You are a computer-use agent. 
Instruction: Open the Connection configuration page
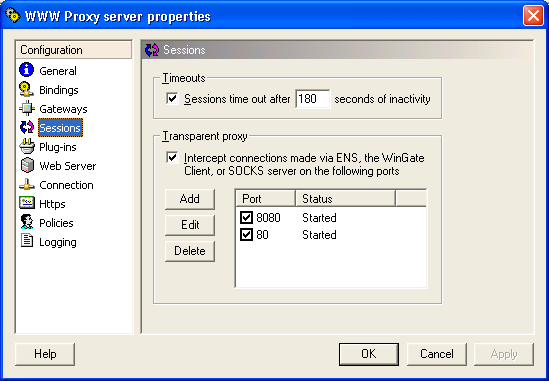pos(66,185)
